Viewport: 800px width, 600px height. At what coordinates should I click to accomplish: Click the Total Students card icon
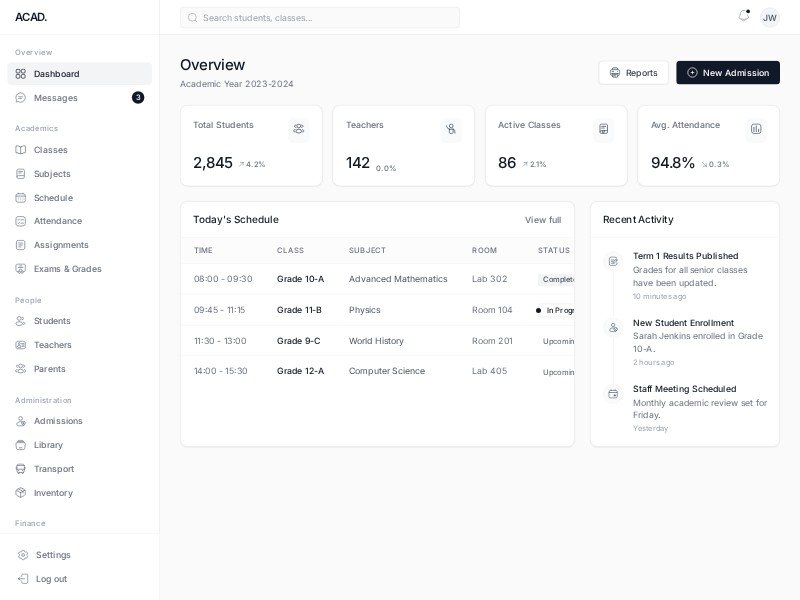point(298,128)
